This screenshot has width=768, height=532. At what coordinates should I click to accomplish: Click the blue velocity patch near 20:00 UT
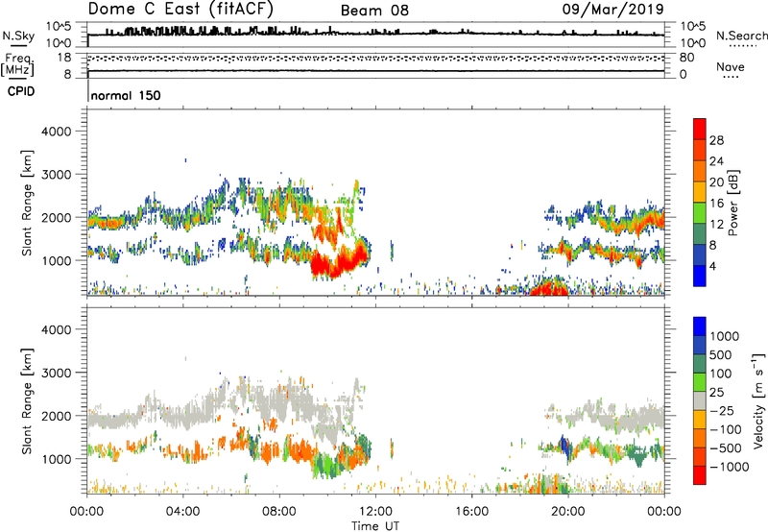(x=564, y=448)
